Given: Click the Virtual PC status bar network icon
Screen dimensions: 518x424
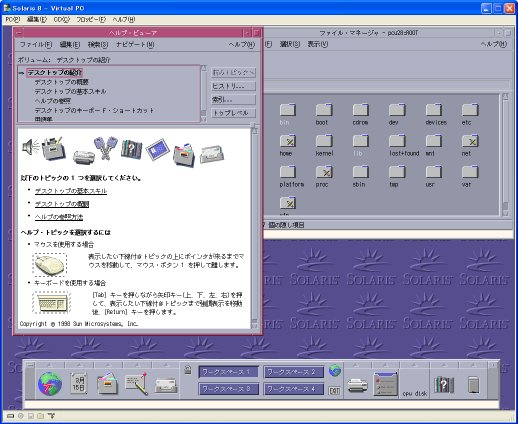Looking at the screenshot, I should point(51,415).
